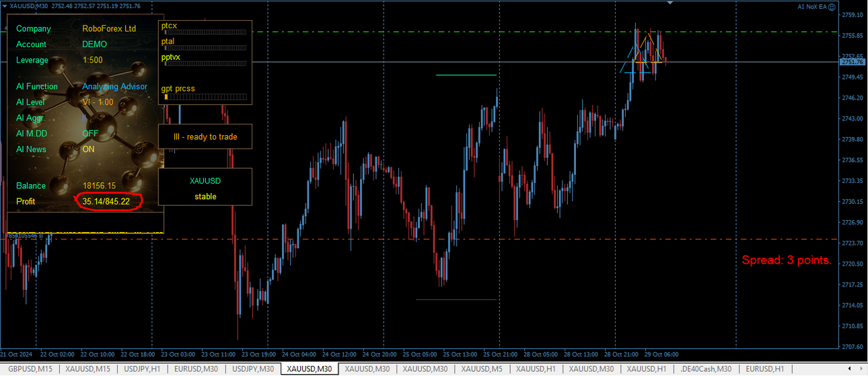
Task: Click the 2723.70 price axis label
Action: 853,243
